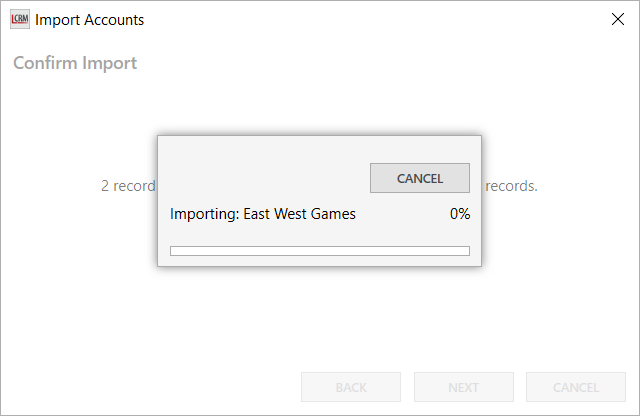
Task: Click the LCRM app icon in title bar
Action: click(19, 19)
